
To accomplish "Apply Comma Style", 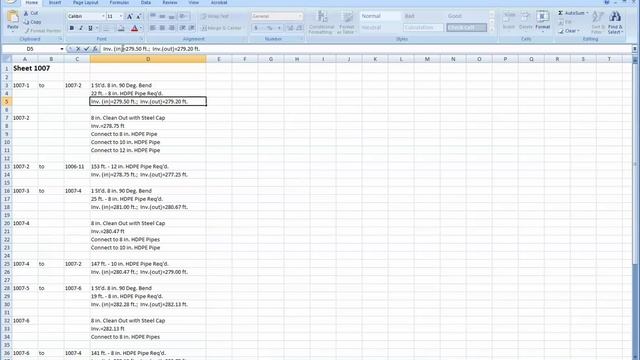I will pyautogui.click(x=279, y=28).
